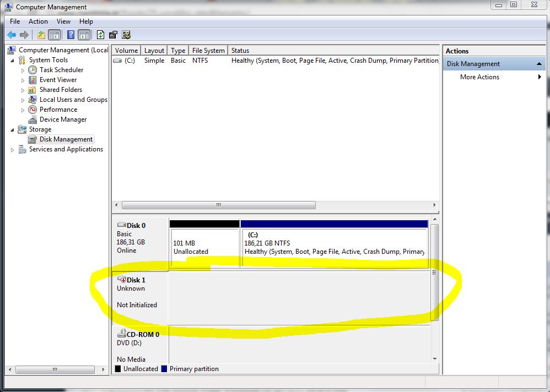Expand Local Users and Groups node
The width and height of the screenshot is (550, 392).
(x=23, y=100)
